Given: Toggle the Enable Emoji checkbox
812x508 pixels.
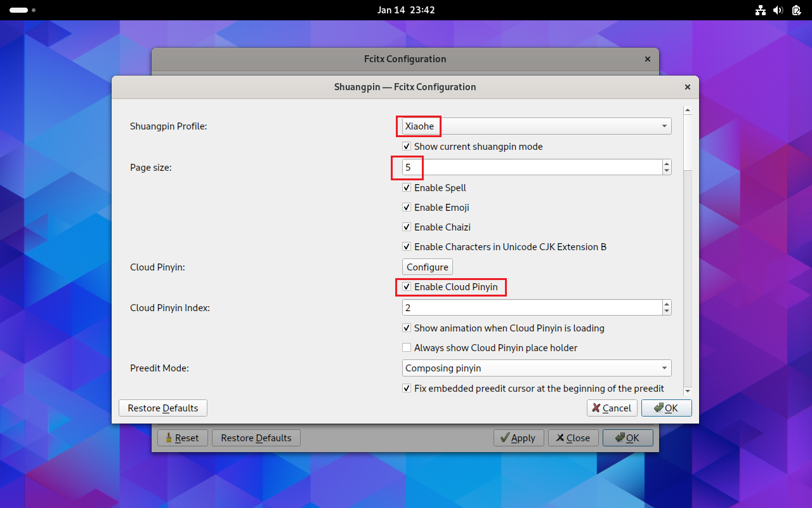Looking at the screenshot, I should coord(436,208).
